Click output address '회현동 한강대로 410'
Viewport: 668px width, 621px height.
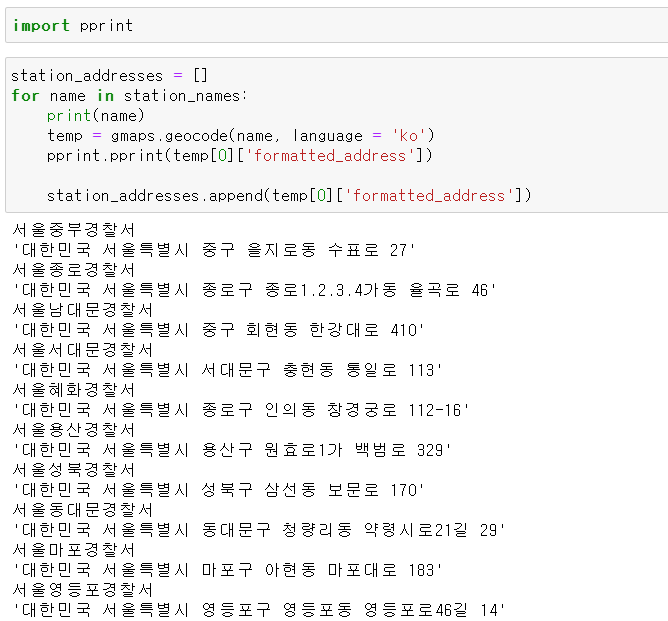331,330
